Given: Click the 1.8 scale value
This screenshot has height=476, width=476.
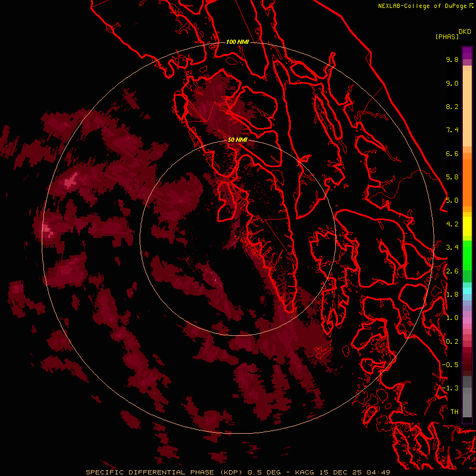Looking at the screenshot, I should [452, 295].
